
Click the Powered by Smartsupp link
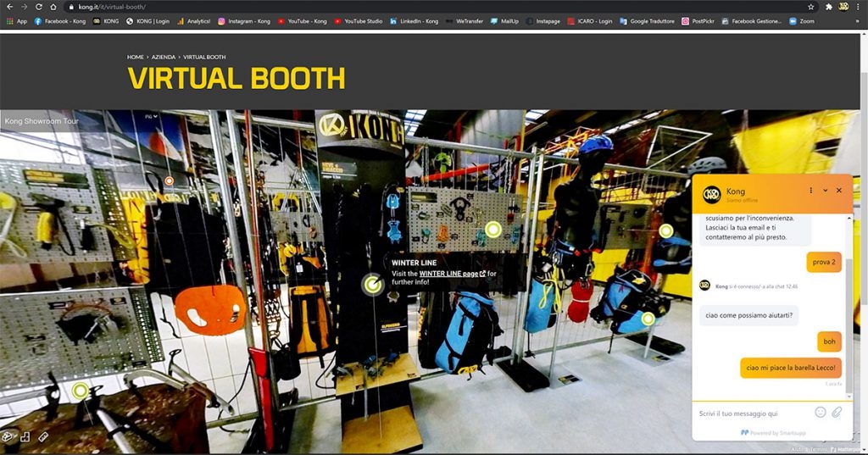tap(773, 433)
